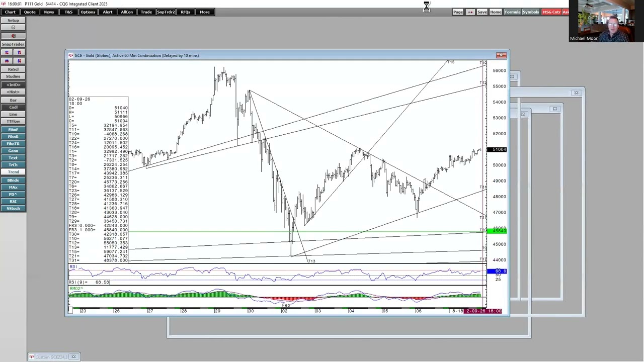Add the RSI study from sidebar
The image size is (644, 362).
(x=13, y=201)
